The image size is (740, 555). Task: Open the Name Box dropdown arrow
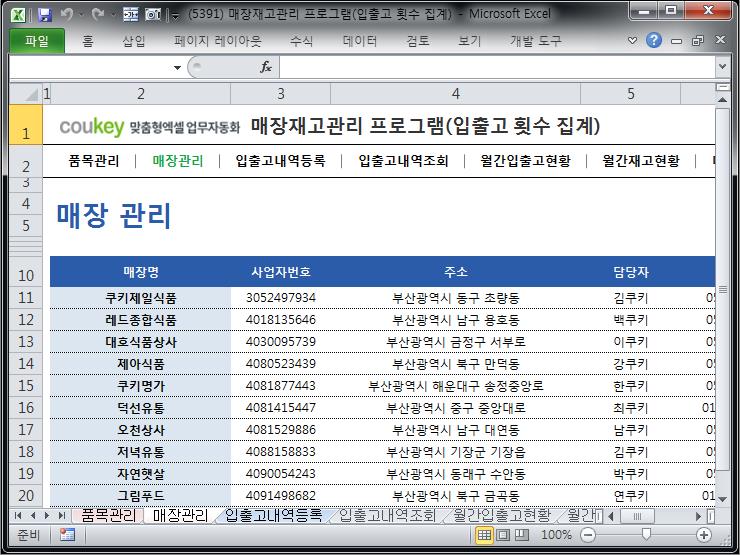pyautogui.click(x=177, y=67)
